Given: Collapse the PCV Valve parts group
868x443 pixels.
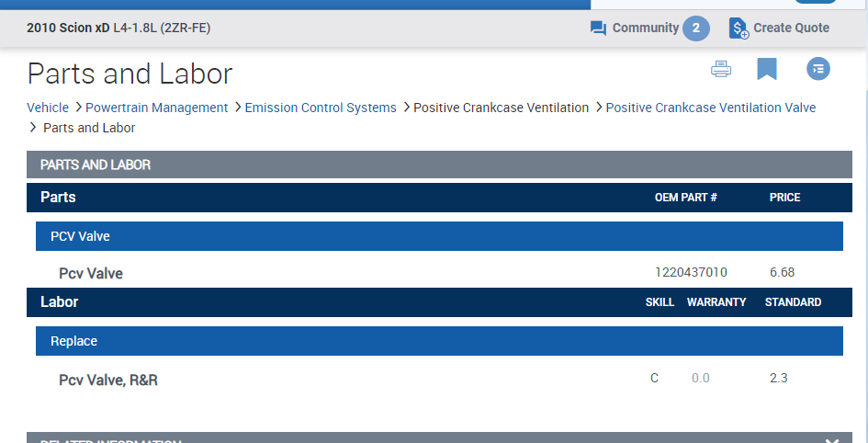Looking at the screenshot, I should tap(439, 236).
